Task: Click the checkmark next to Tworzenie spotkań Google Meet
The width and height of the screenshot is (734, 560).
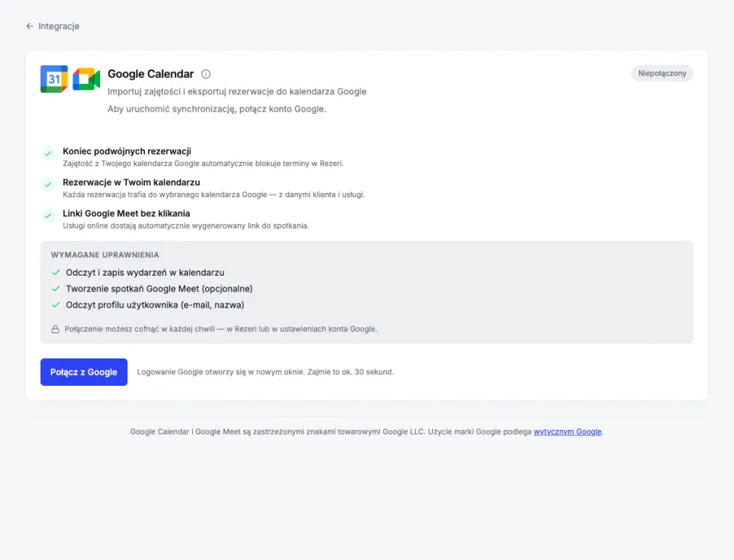Action: click(56, 289)
